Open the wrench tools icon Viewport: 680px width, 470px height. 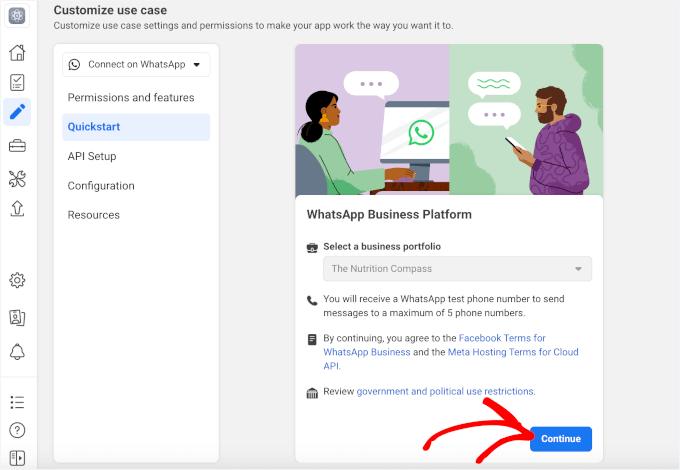[x=17, y=178]
